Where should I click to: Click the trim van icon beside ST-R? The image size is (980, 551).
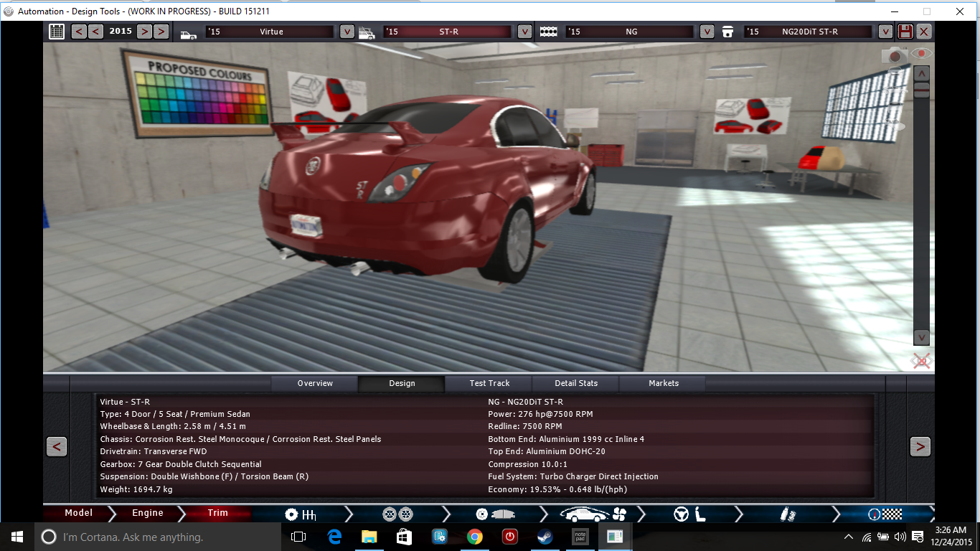pyautogui.click(x=367, y=32)
